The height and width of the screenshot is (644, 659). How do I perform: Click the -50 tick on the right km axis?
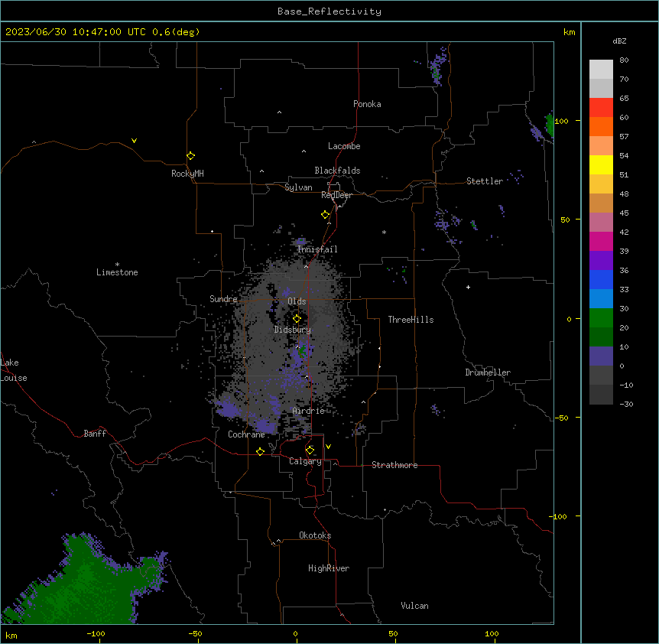point(561,418)
